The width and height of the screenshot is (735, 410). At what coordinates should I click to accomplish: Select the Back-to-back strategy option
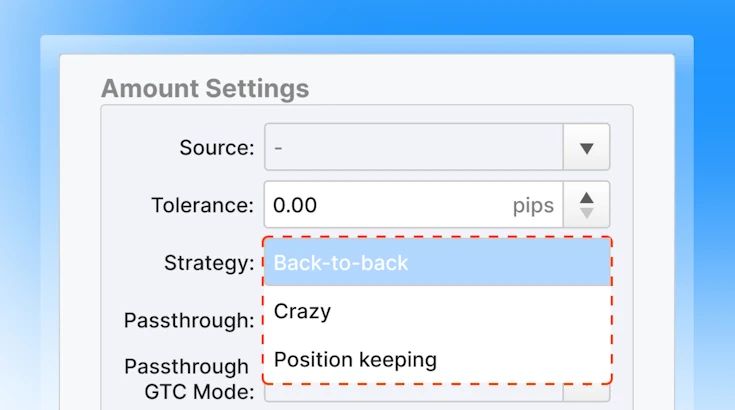pos(437,263)
